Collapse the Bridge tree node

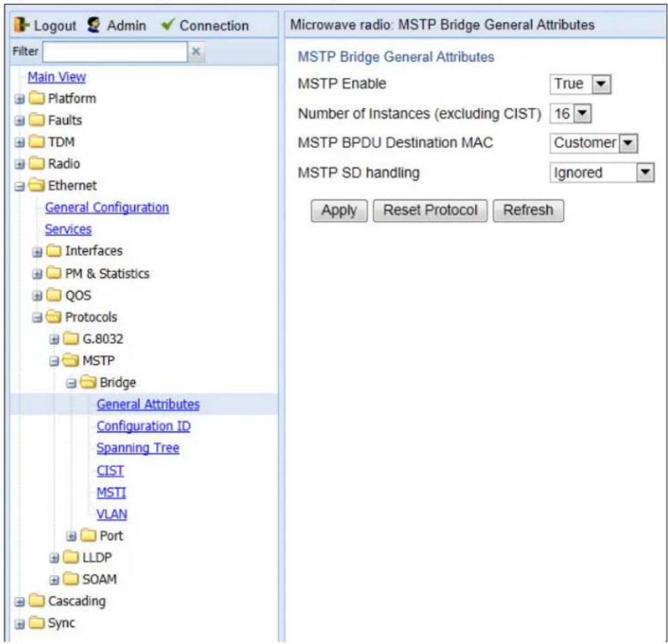(71, 383)
